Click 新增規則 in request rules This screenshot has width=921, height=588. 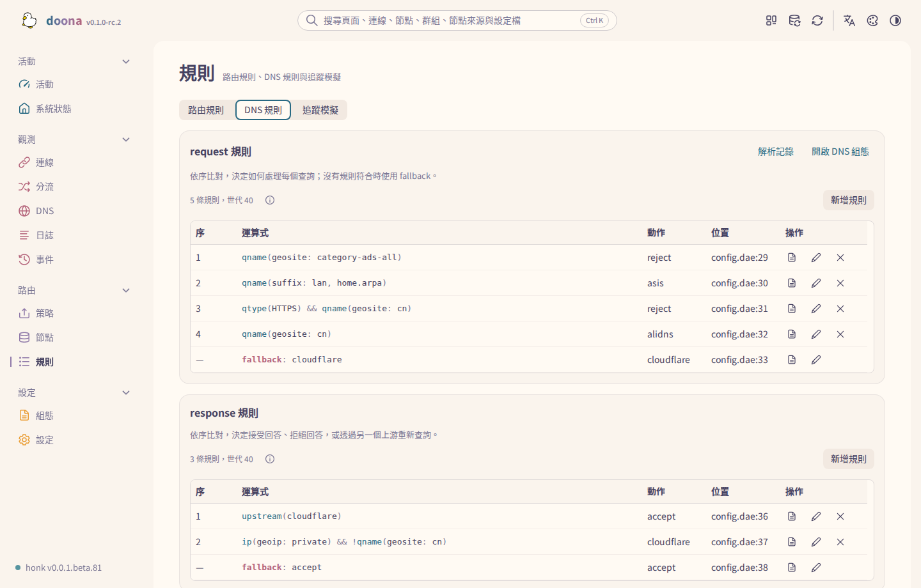coord(848,200)
